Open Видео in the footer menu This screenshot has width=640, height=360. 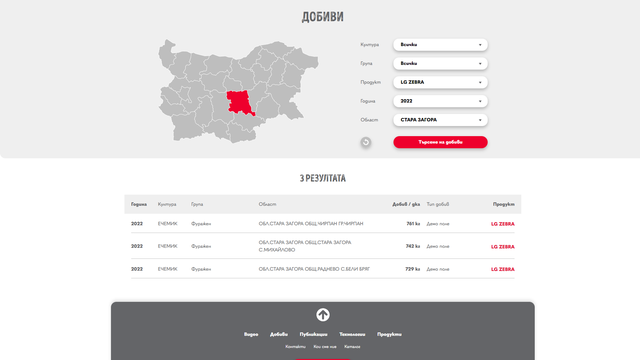[251, 334]
